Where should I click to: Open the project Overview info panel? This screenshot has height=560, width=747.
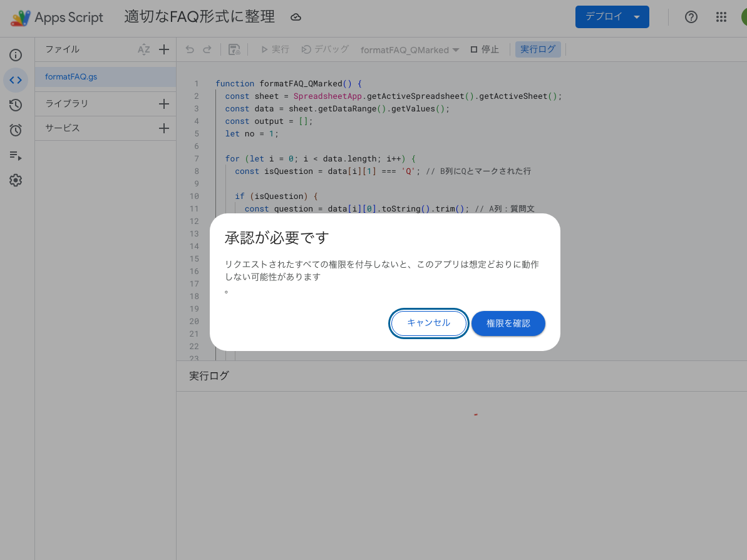tap(16, 55)
